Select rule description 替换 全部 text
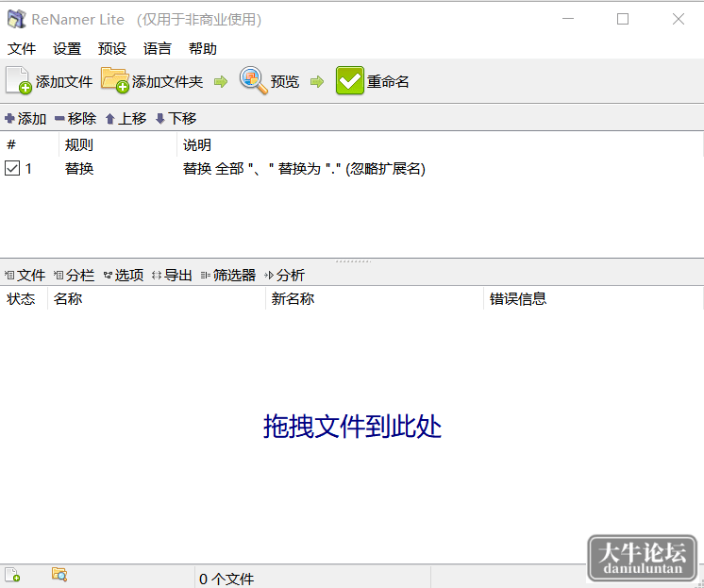Screen dimensions: 704x588 pos(304,168)
